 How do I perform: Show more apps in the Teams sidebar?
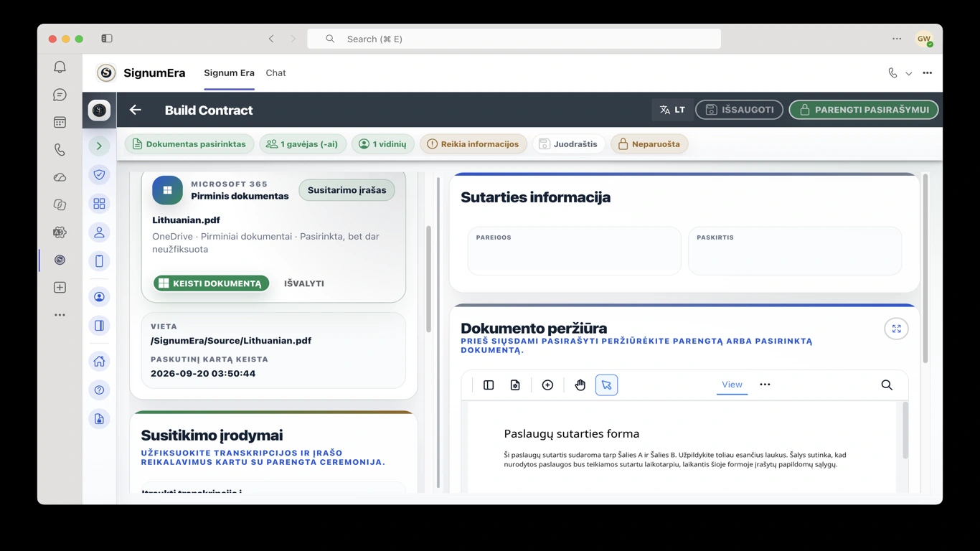point(60,315)
